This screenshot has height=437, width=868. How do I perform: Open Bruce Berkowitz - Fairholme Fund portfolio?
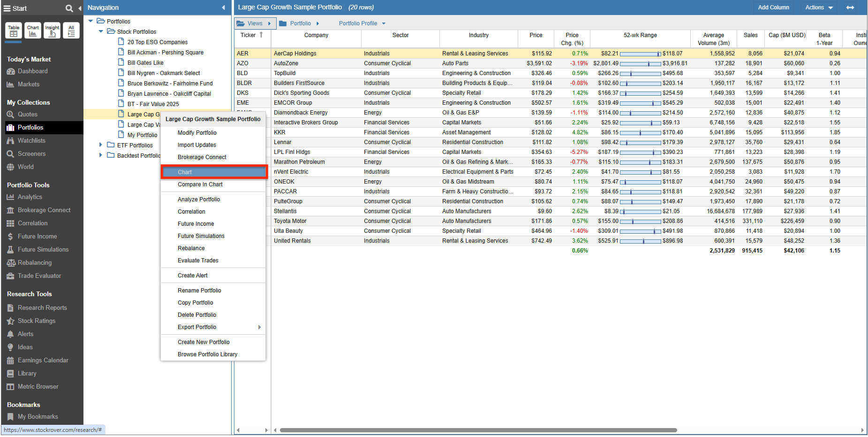point(170,84)
